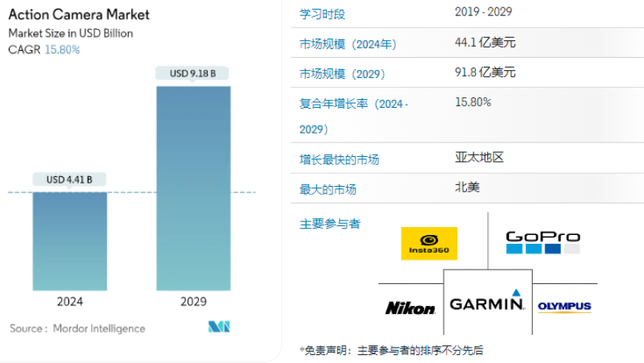Click the Nikon logo

[411, 307]
